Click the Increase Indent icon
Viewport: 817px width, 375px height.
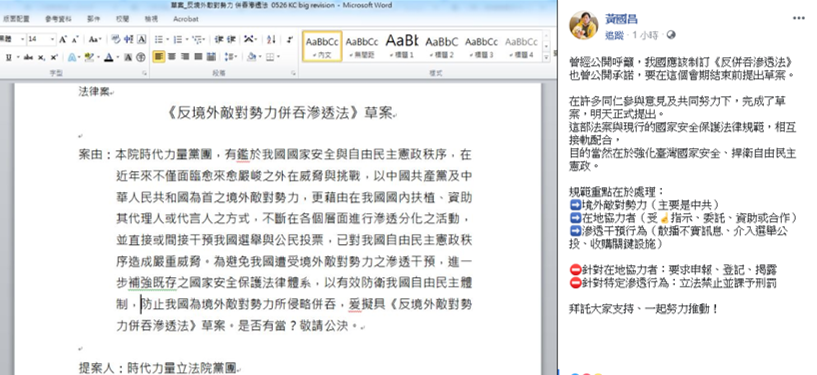(x=231, y=39)
